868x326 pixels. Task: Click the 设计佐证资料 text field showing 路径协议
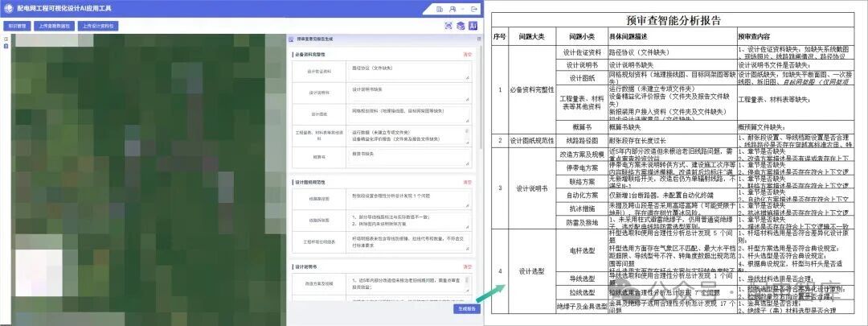(410, 71)
